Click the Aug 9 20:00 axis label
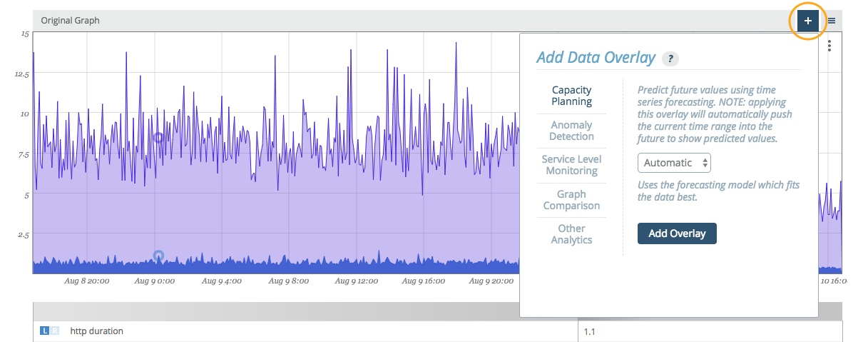 point(491,281)
